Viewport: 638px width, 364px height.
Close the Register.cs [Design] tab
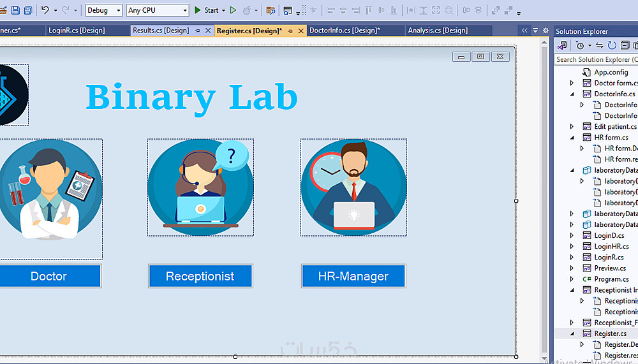pyautogui.click(x=300, y=31)
